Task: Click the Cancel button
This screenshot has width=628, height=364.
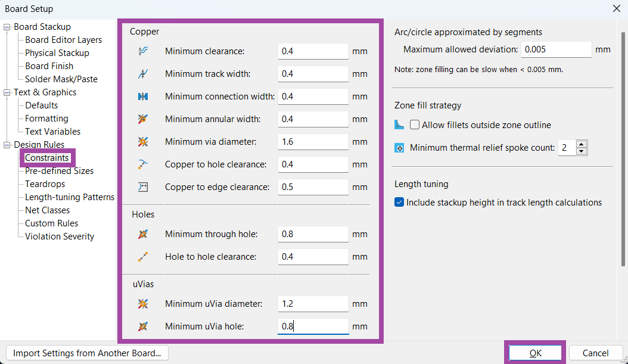Action: (595, 353)
